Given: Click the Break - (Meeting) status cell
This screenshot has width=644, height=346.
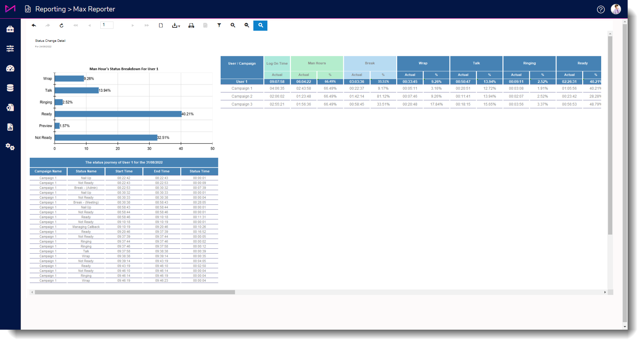Looking at the screenshot, I should (x=86, y=203).
